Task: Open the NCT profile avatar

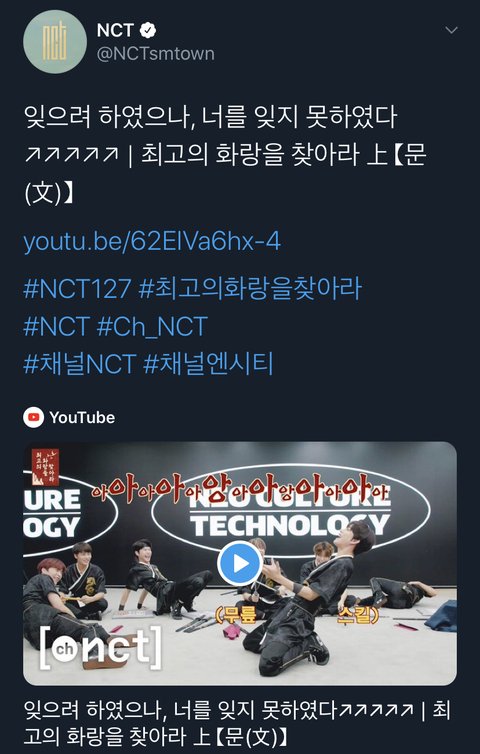Action: click(x=55, y=41)
